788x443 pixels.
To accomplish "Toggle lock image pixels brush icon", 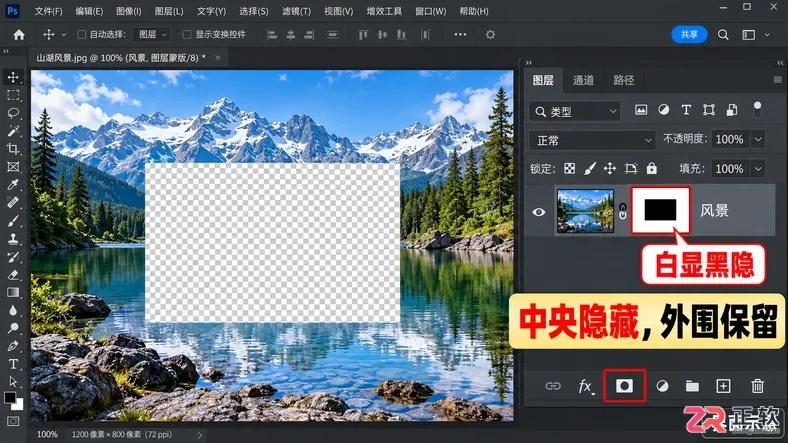I will pos(590,169).
